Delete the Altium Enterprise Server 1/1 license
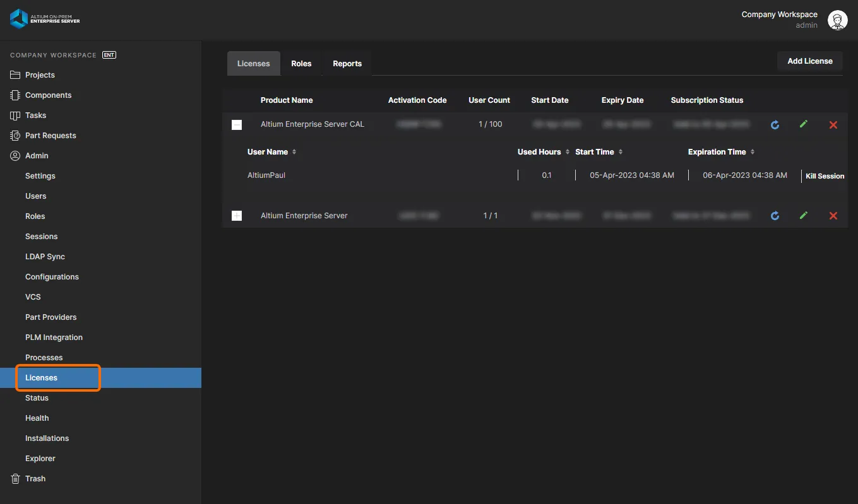This screenshot has height=504, width=858. pos(833,216)
